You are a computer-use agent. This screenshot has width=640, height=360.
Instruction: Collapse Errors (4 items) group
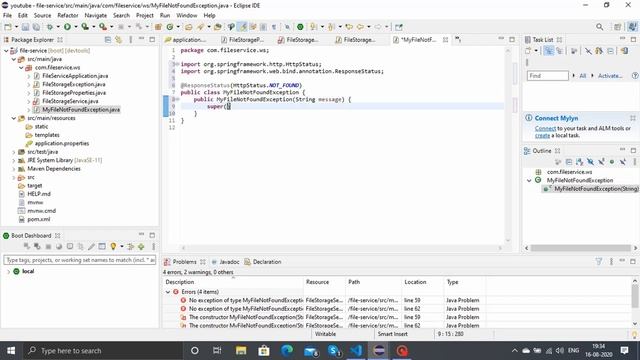tap(168, 292)
